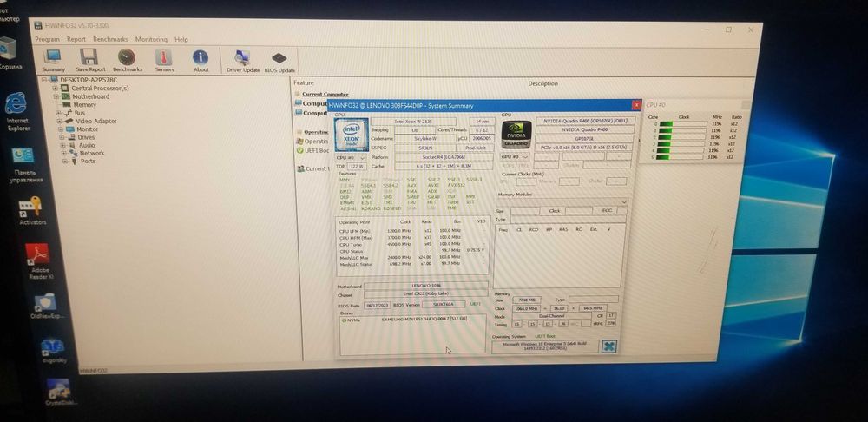Expand the Network branch
The width and height of the screenshot is (868, 422).
[x=64, y=154]
